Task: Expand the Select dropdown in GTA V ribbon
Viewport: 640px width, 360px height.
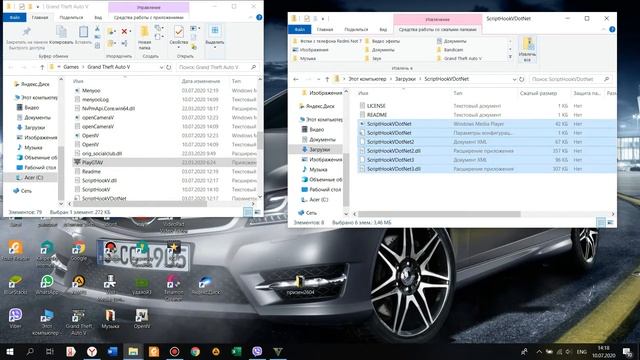Action: 215,47
